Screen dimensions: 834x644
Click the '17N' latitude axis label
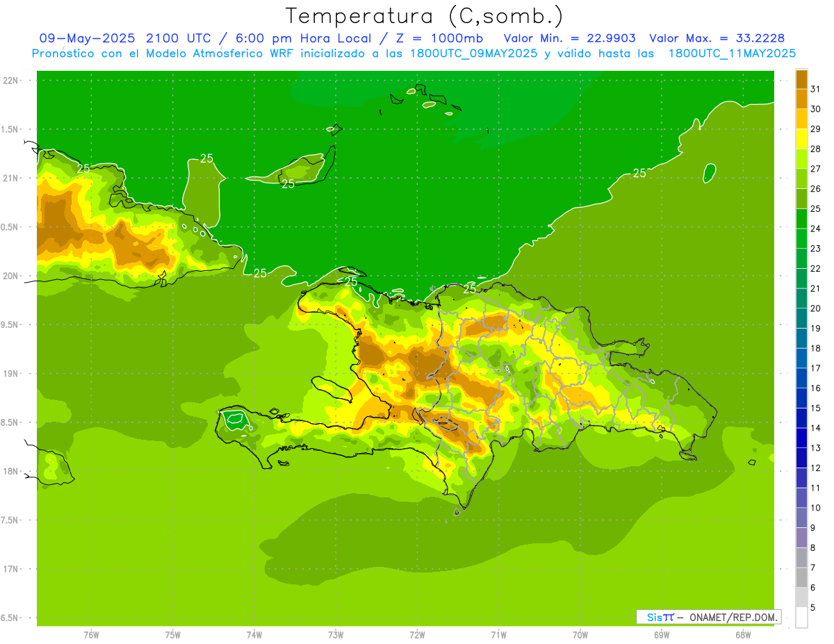[12, 569]
